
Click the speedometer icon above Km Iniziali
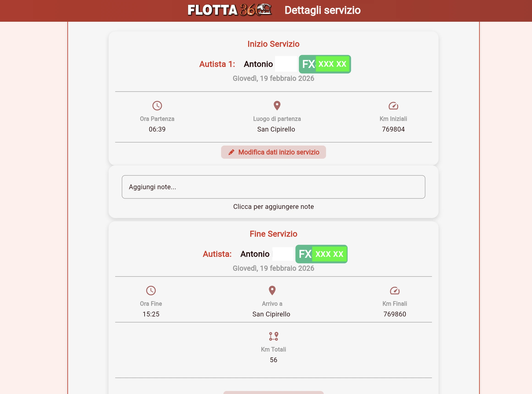394,106
